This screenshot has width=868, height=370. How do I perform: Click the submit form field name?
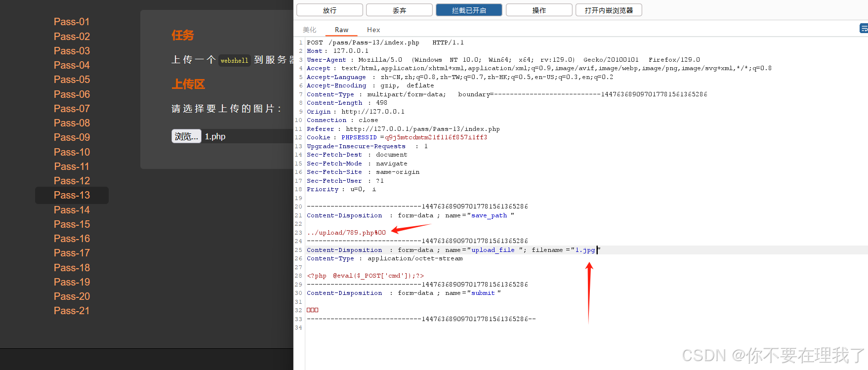(x=483, y=293)
